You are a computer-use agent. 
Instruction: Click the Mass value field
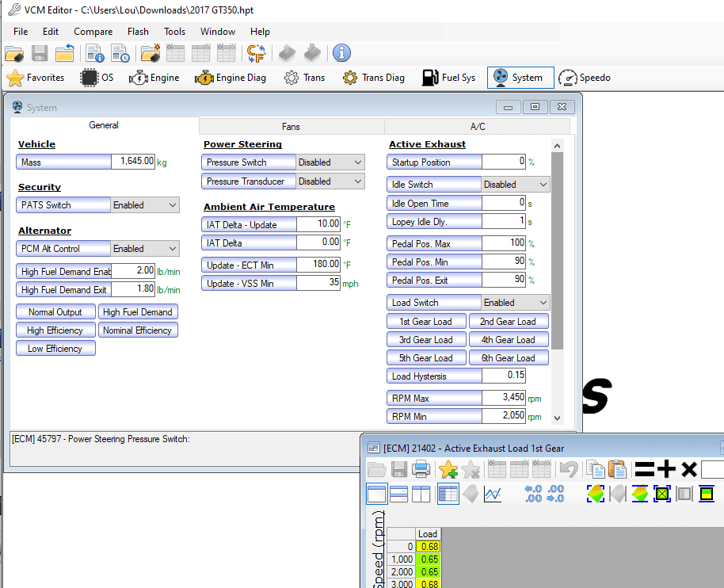tap(133, 162)
